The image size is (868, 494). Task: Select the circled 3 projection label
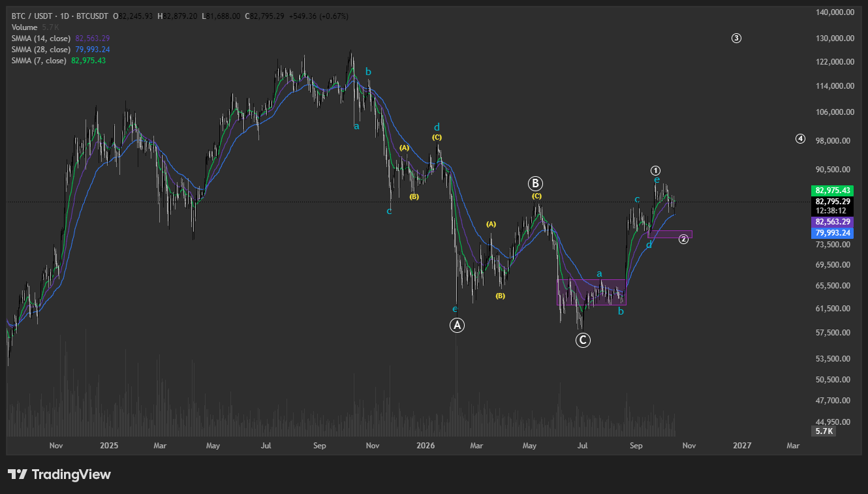(x=736, y=38)
